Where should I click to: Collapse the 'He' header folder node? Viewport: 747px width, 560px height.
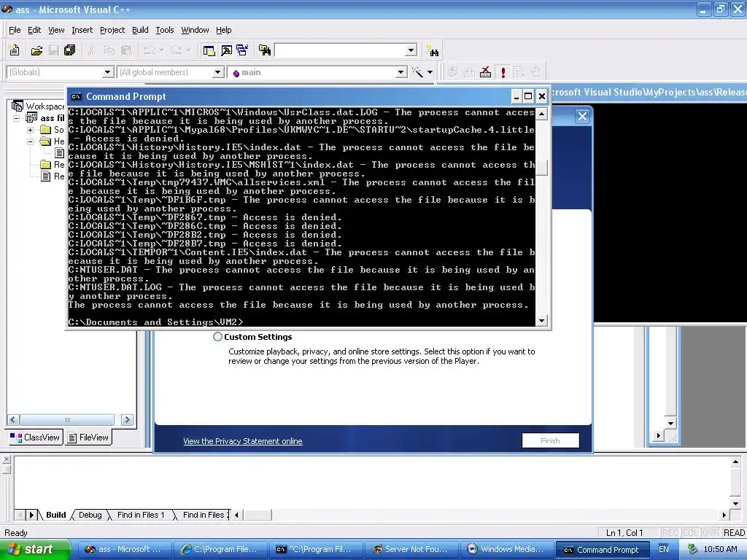tap(30, 141)
